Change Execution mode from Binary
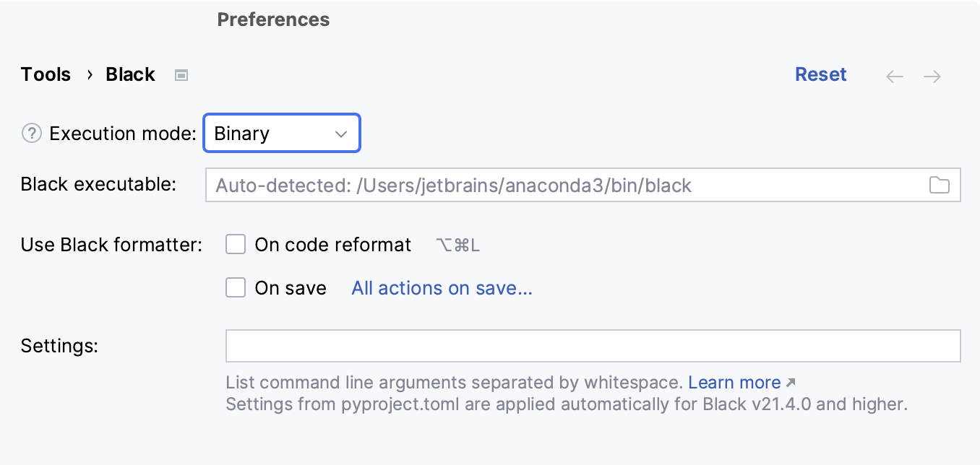This screenshot has height=465, width=980. (282, 133)
